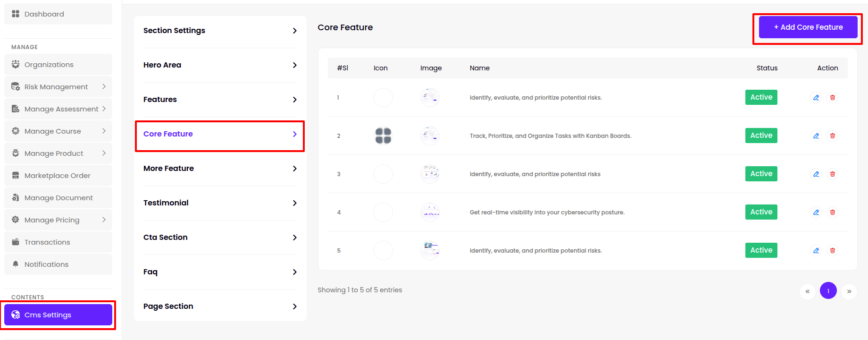Image resolution: width=868 pixels, height=340 pixels.
Task: Expand Manage Pricing sidebar menu
Action: [x=104, y=220]
